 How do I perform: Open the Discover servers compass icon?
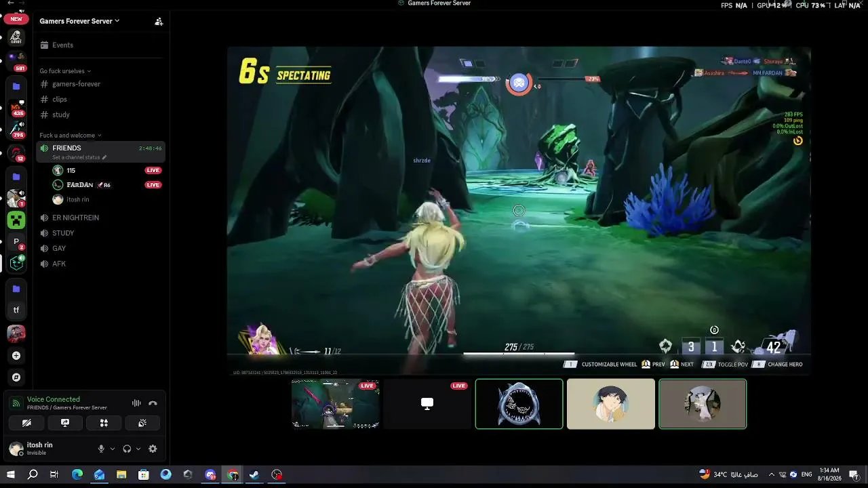(16, 377)
